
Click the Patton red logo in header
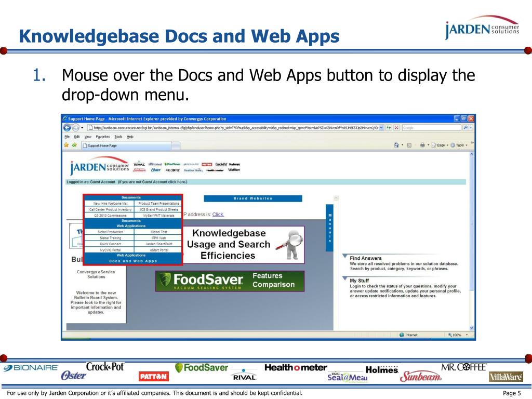point(207,164)
